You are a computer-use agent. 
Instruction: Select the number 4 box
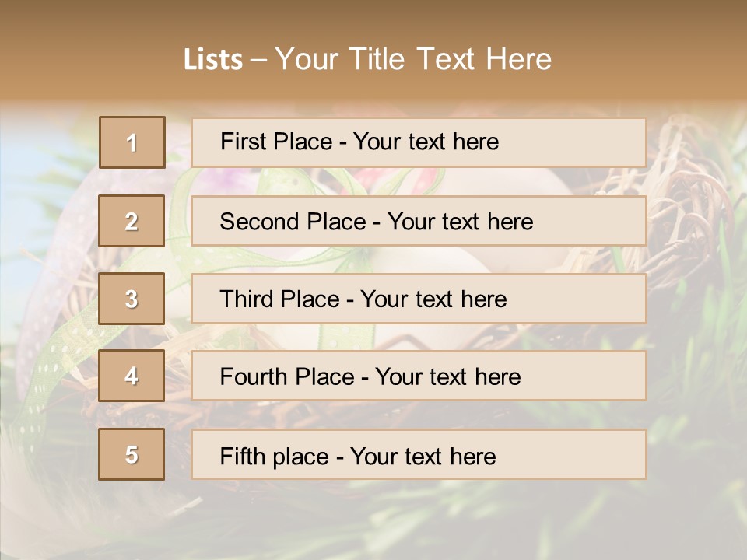(x=132, y=376)
